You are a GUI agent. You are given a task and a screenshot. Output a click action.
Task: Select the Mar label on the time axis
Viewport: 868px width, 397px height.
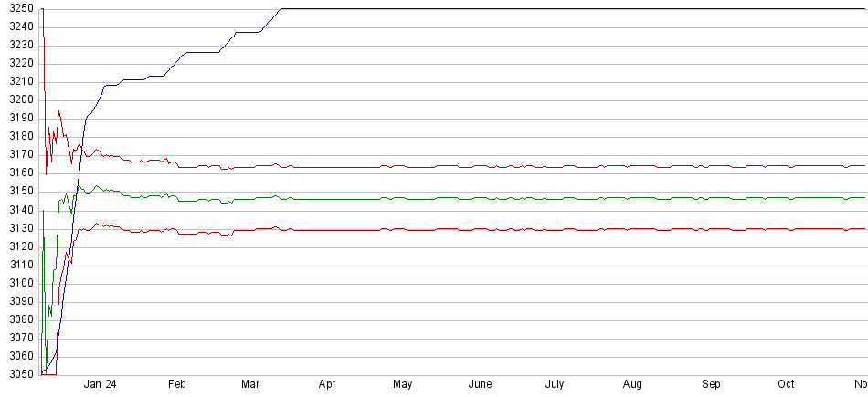point(250,384)
